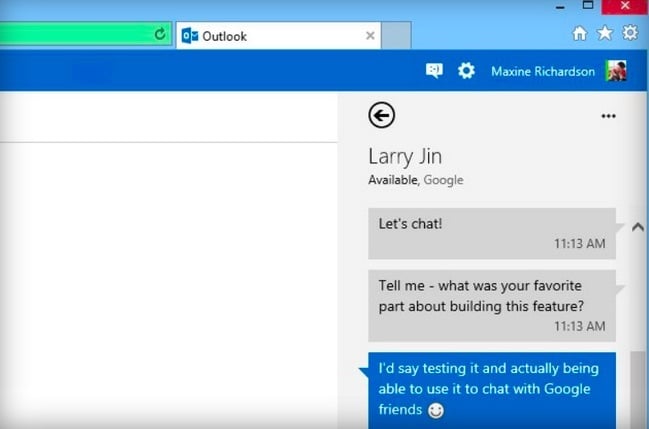Click the refresh icon in the address bar
The height and width of the screenshot is (429, 649).
pyautogui.click(x=159, y=35)
